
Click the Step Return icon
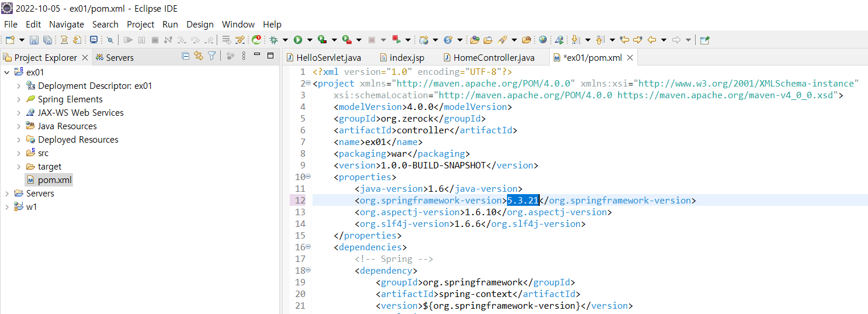(x=209, y=40)
